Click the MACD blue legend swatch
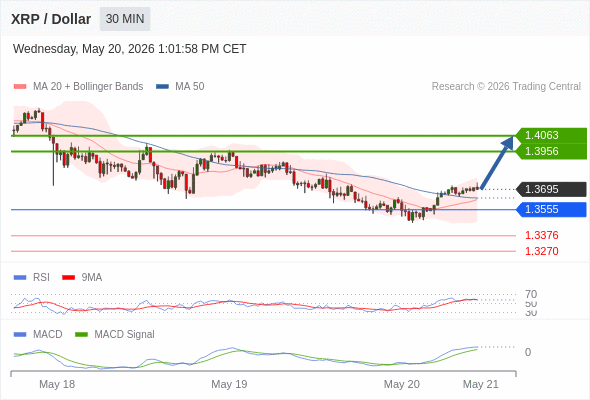 (20, 335)
